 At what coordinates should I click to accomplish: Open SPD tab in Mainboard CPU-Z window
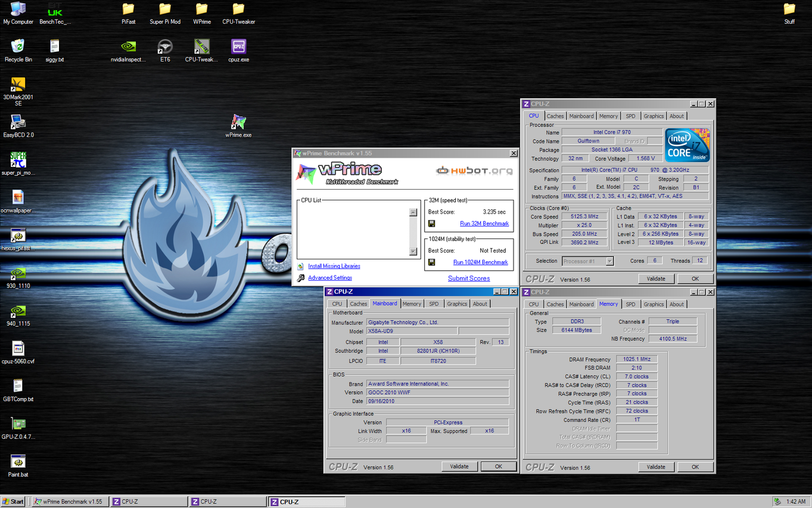pos(434,304)
